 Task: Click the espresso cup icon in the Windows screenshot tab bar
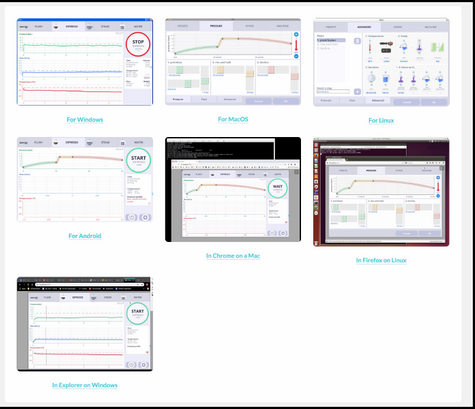pyautogui.click(x=56, y=27)
